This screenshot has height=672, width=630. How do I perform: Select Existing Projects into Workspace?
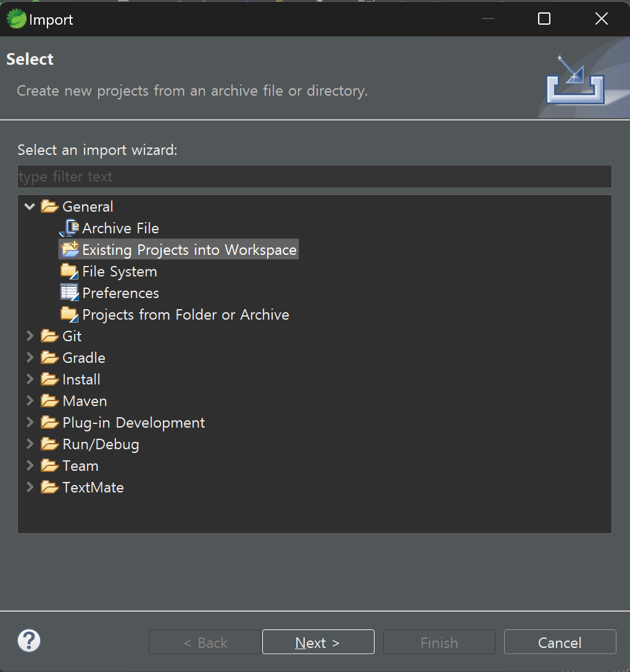pos(189,250)
